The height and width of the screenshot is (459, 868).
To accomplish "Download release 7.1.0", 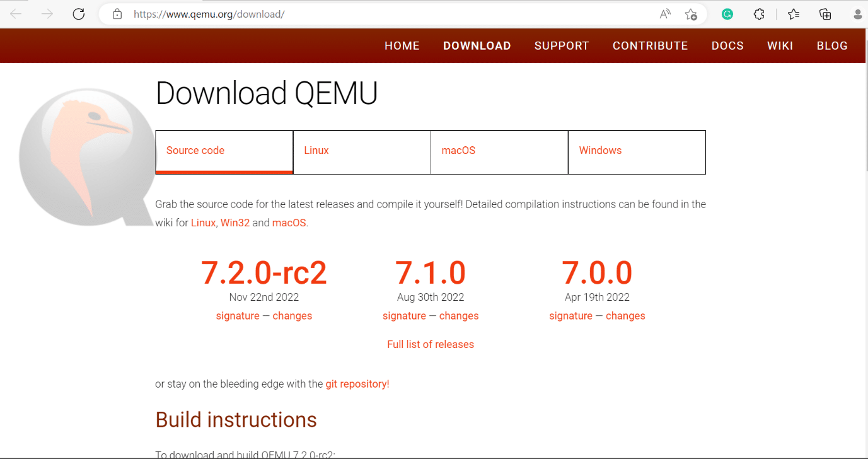I will click(x=431, y=272).
